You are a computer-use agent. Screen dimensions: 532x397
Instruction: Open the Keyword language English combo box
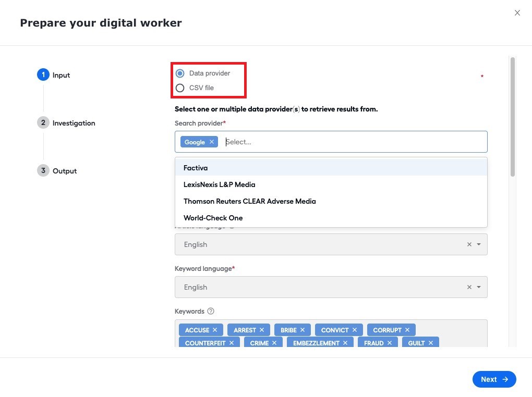[x=331, y=287]
